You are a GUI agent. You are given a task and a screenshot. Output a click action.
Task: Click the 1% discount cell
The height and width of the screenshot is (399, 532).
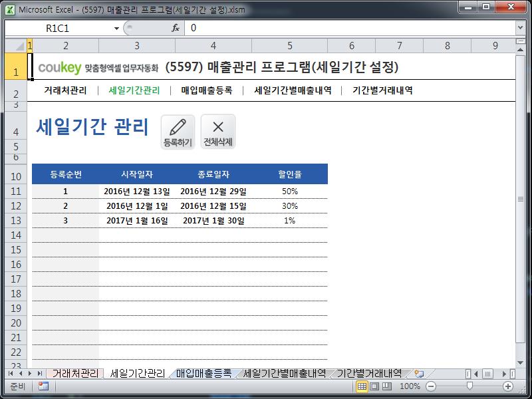(x=290, y=221)
